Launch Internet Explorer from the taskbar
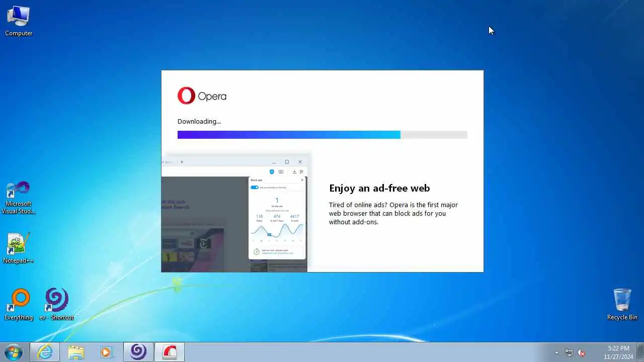The height and width of the screenshot is (362, 644). 45,352
